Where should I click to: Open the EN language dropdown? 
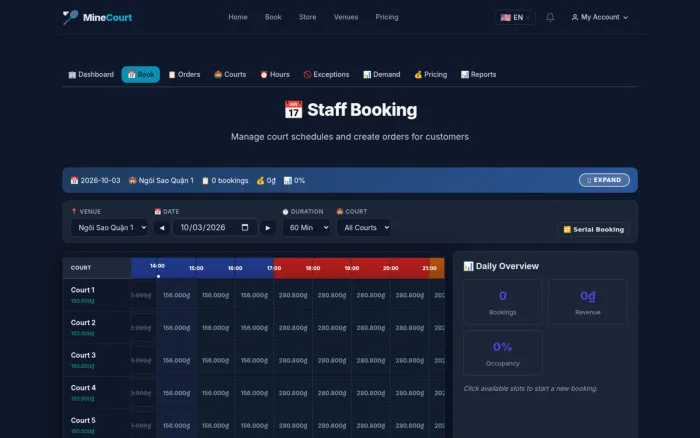(515, 17)
